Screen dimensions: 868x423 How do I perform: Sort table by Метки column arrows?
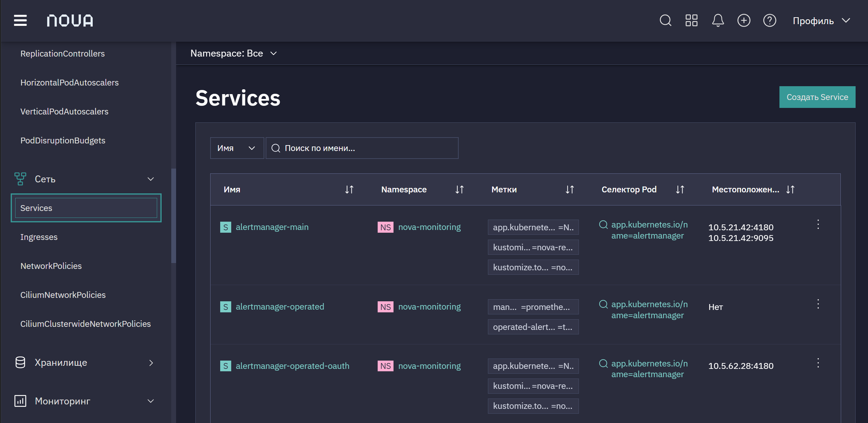[x=570, y=190]
